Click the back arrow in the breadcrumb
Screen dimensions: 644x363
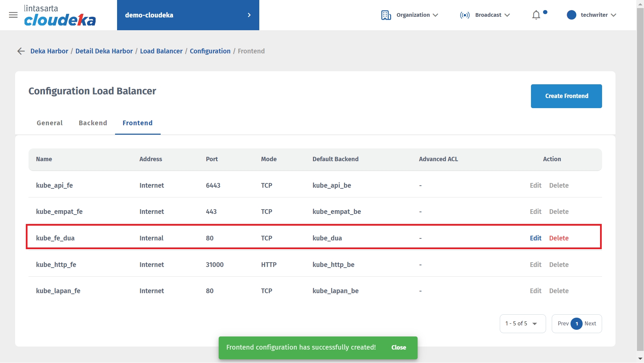(x=21, y=51)
